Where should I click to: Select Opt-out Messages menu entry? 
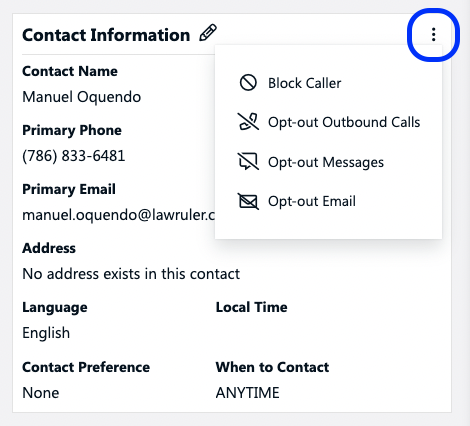tap(328, 162)
